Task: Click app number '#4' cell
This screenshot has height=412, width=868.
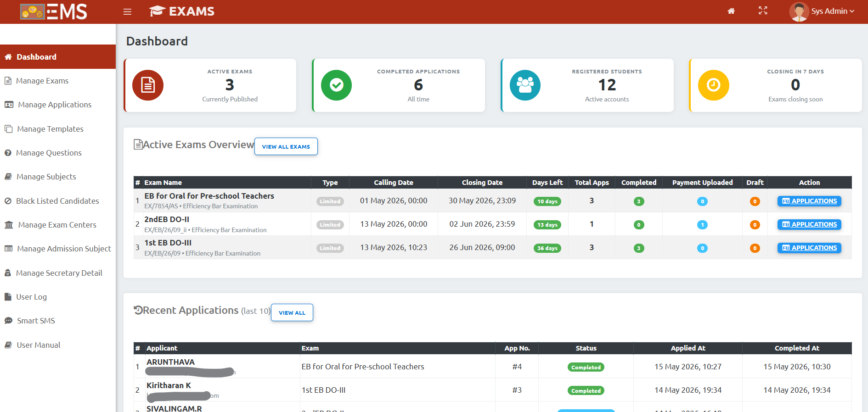Action: (x=517, y=367)
